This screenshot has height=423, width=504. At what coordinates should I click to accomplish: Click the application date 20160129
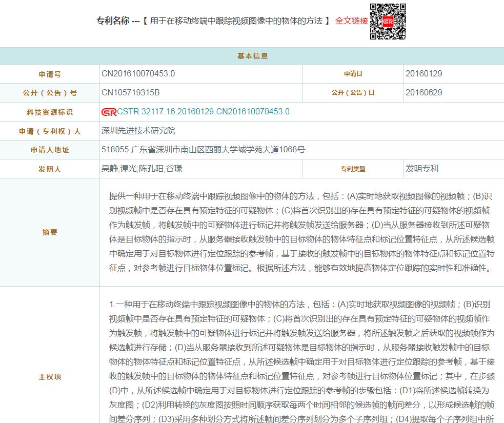point(424,73)
